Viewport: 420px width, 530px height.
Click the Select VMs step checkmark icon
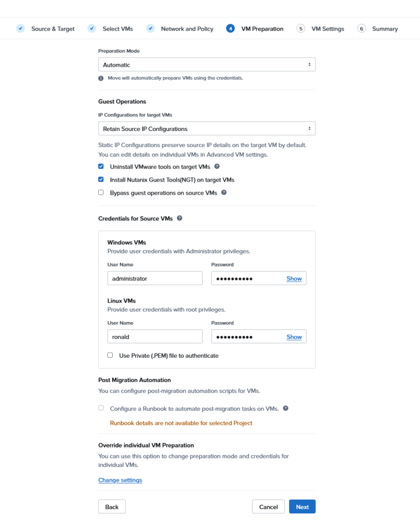coord(92,28)
